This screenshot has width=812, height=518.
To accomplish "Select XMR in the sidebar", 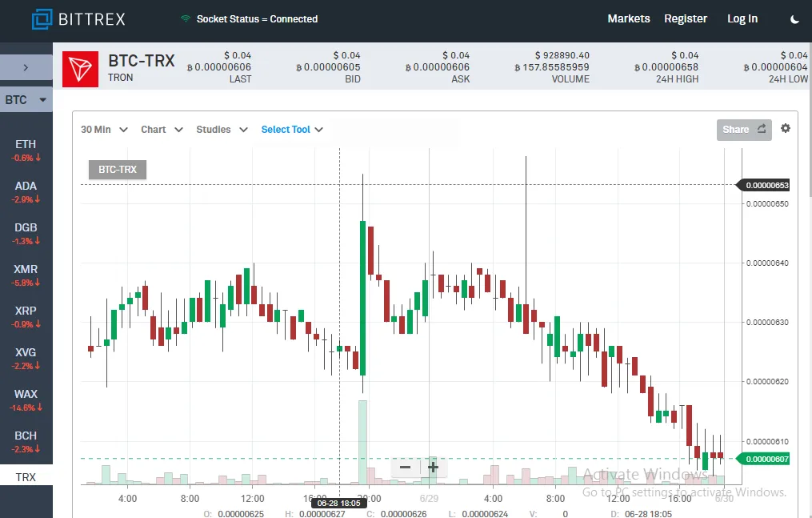I will [26, 275].
